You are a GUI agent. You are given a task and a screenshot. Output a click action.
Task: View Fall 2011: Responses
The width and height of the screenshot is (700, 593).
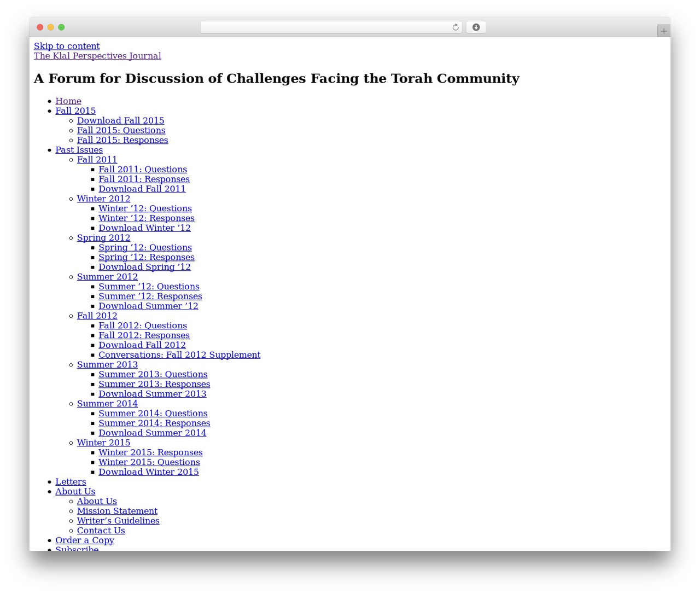[x=144, y=179]
